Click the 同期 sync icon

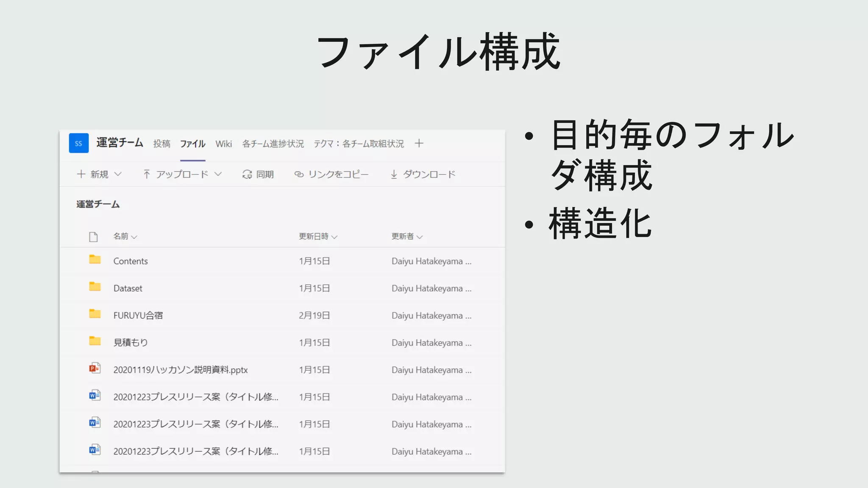click(247, 174)
